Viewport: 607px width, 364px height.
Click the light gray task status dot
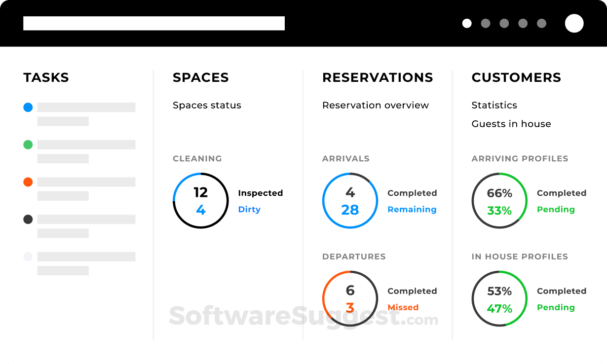[28, 256]
